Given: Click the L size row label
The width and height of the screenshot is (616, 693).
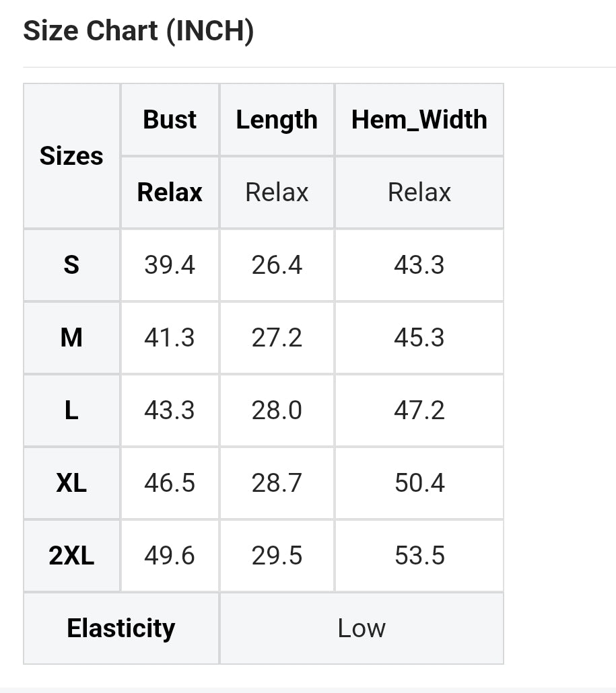Looking at the screenshot, I should coord(71,410).
